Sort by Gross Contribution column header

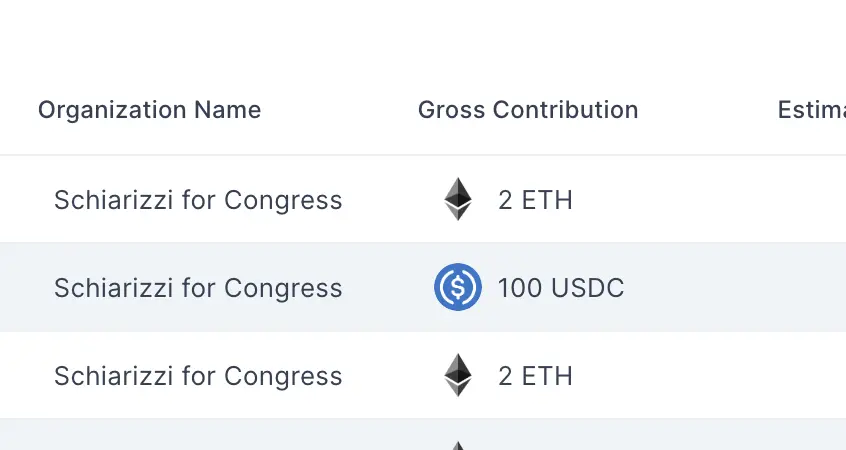(x=528, y=110)
